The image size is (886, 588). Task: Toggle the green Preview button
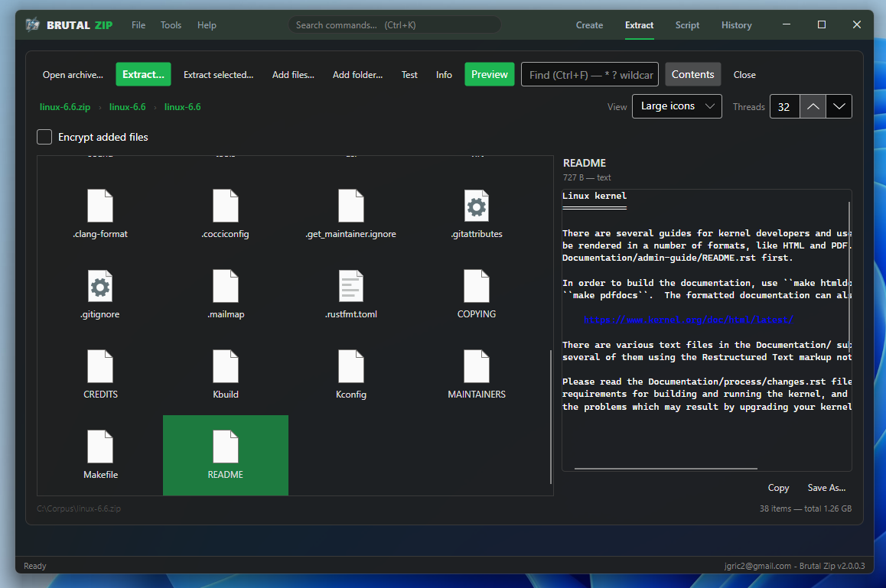point(490,75)
